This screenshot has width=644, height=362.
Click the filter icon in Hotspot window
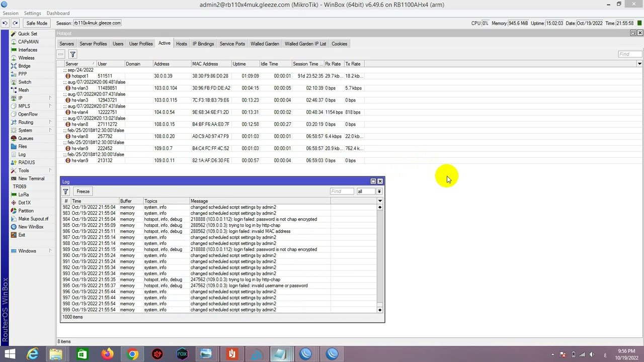tap(72, 54)
